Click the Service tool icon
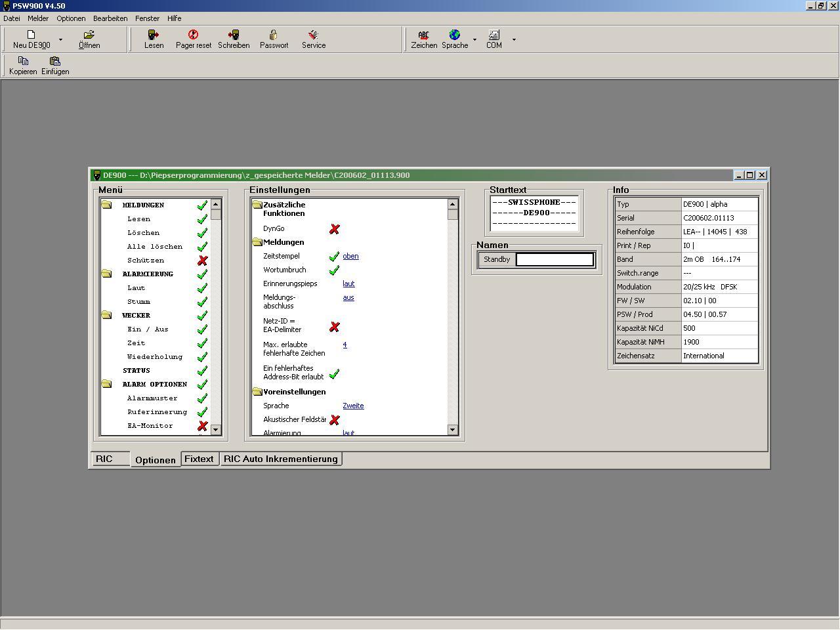 pos(314,35)
